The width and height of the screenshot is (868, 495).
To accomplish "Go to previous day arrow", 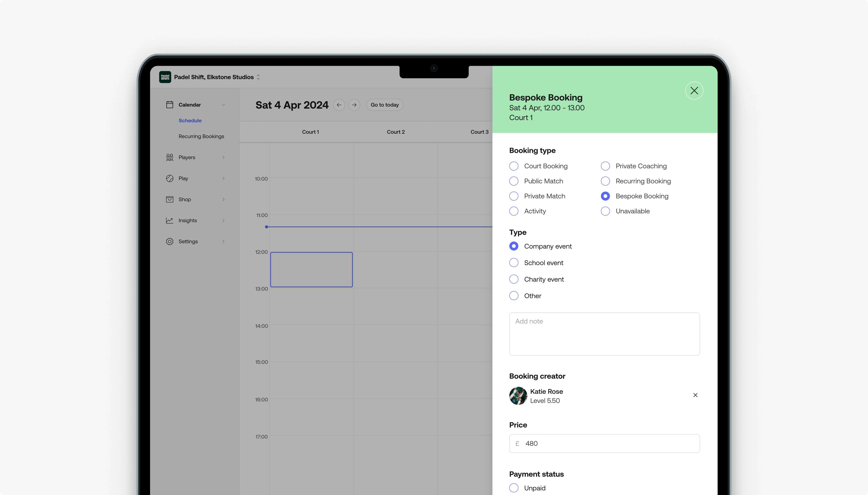I will tap(339, 105).
